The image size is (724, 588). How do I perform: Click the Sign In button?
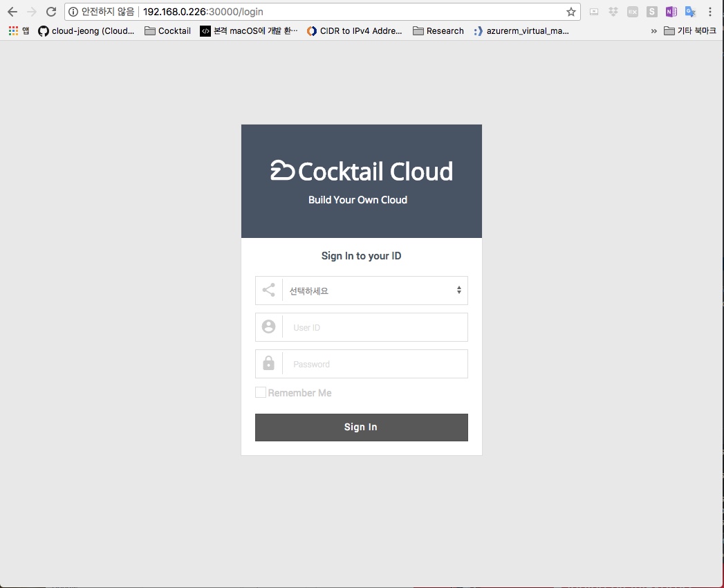[361, 428]
